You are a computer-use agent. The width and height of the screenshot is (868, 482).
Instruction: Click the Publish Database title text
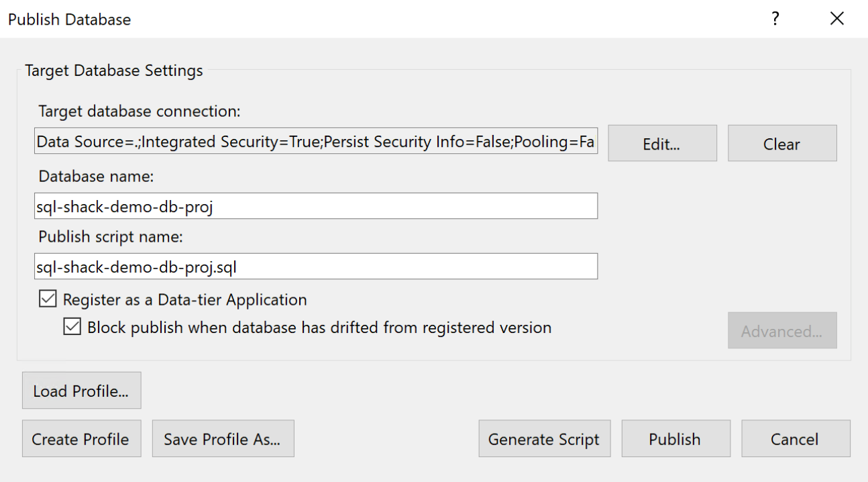pyautogui.click(x=68, y=19)
